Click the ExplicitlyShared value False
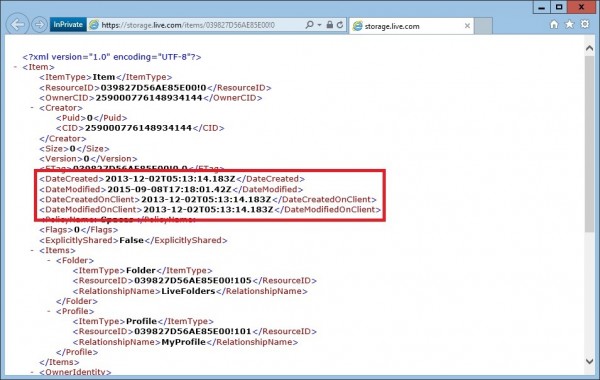600x380 pixels. [131, 240]
